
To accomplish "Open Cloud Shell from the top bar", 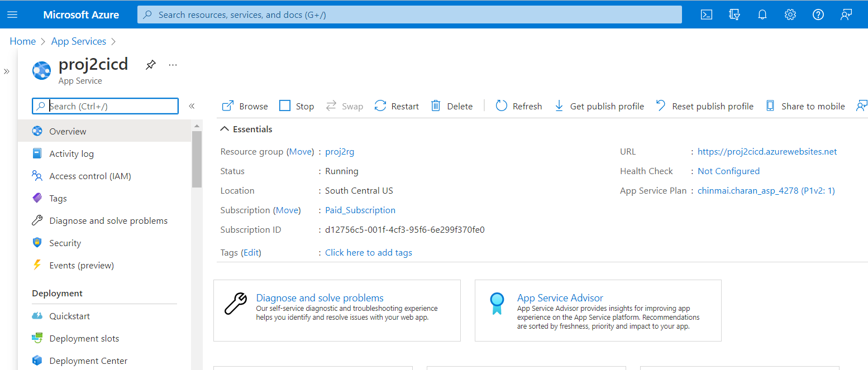I will point(707,15).
